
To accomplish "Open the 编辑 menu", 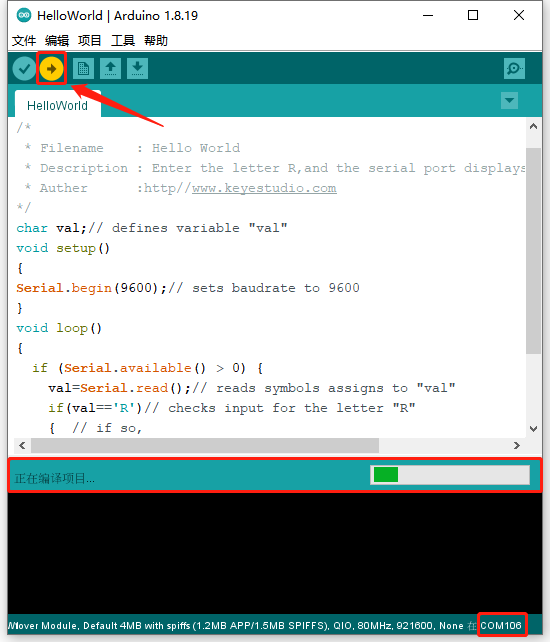I will [x=57, y=41].
